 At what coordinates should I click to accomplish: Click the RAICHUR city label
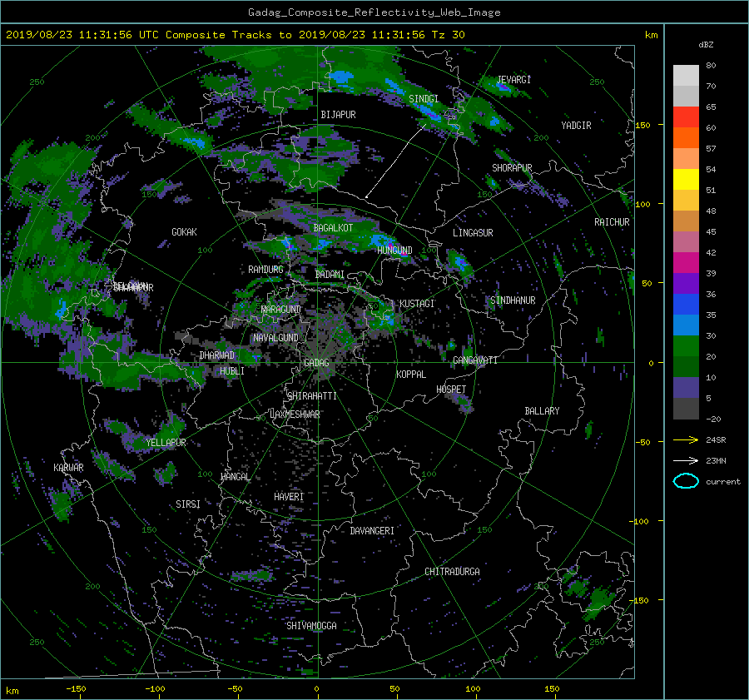[x=612, y=221]
